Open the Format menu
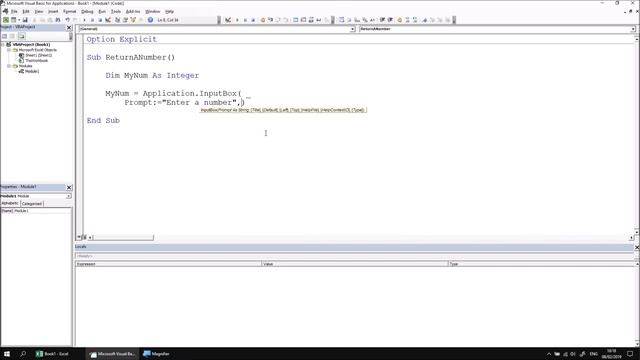Screen dimensions: 640x360 click(x=69, y=11)
